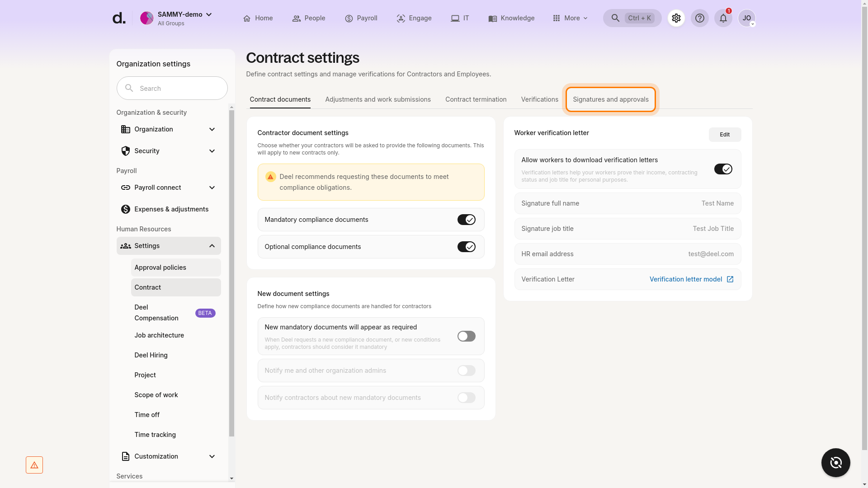
Task: Click the sidebar search magnifier icon
Action: 129,88
